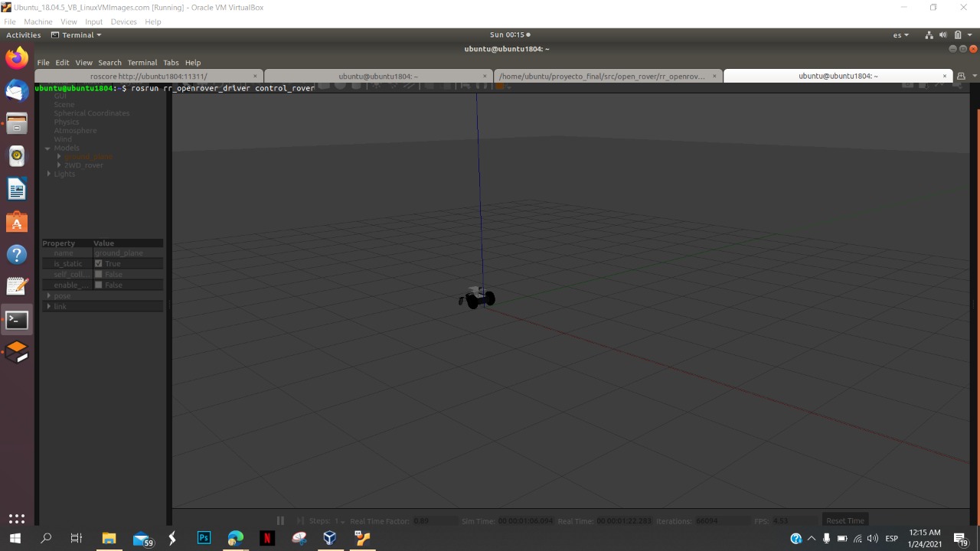Open the VirtualBox taskbar icon
Image resolution: width=980 pixels, height=551 pixels.
click(329, 538)
